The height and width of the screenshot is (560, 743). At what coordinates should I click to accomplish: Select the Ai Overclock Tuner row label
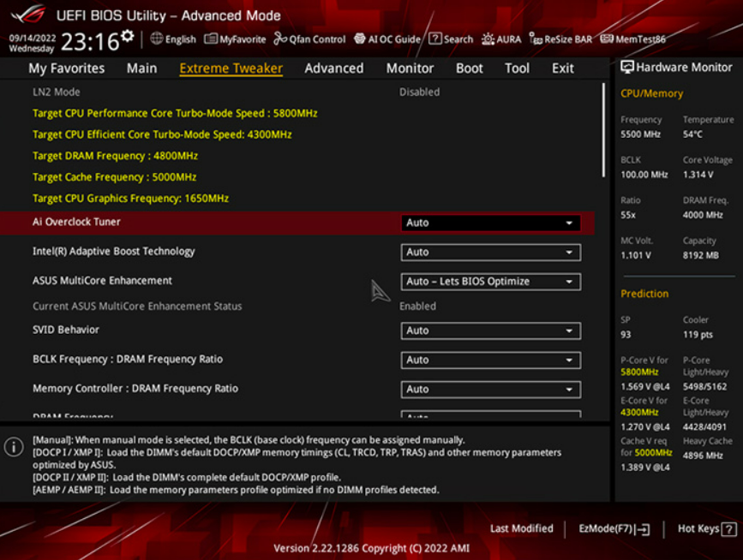pos(76,222)
